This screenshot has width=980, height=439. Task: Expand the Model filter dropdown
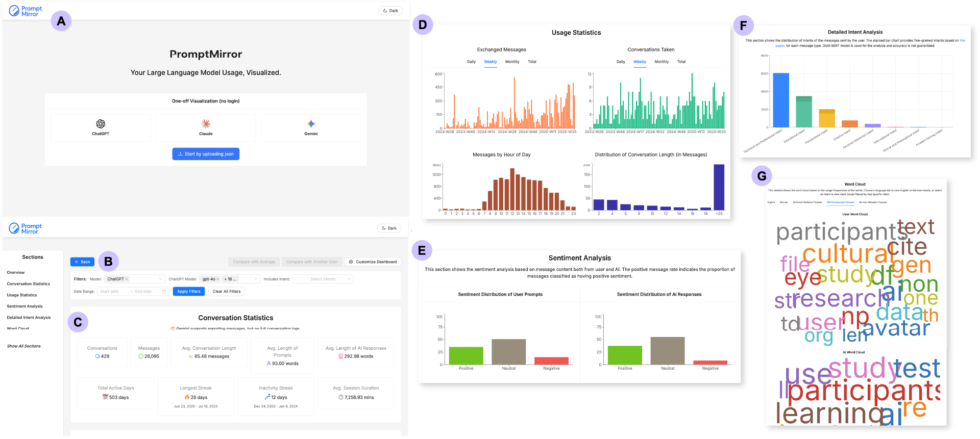(160, 279)
